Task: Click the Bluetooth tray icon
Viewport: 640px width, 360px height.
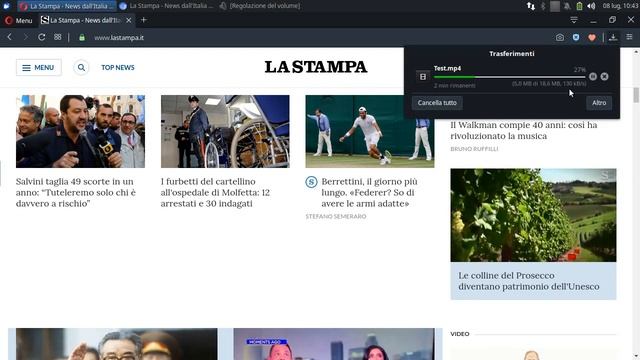Action: [543, 6]
